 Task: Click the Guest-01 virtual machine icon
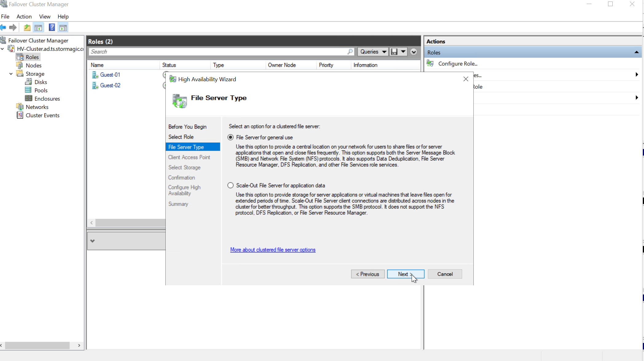click(x=95, y=75)
